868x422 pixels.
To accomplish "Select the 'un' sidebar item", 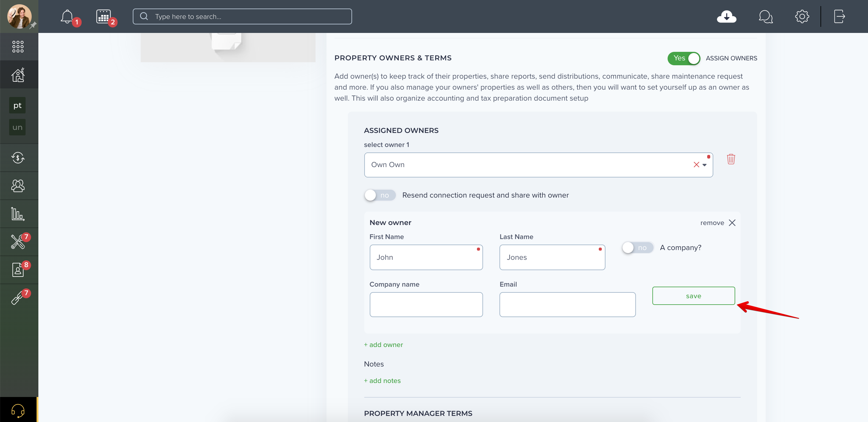I will pyautogui.click(x=18, y=127).
